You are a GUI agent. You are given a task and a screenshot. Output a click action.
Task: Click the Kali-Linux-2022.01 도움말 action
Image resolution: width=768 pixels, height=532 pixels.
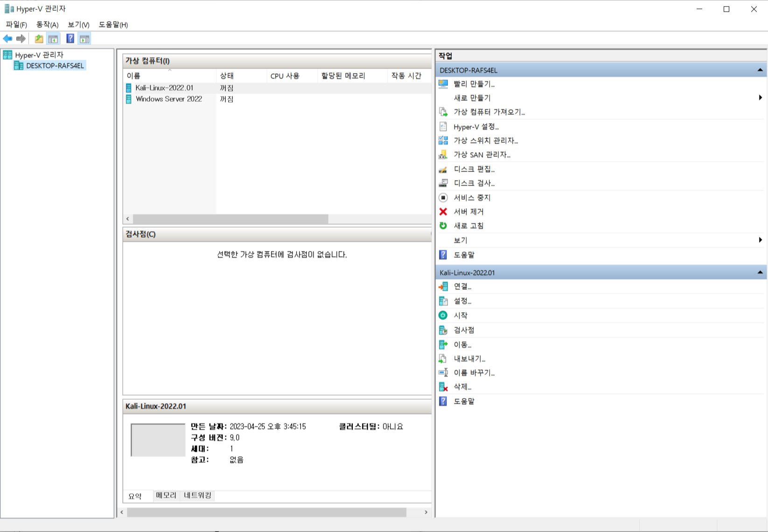464,401
